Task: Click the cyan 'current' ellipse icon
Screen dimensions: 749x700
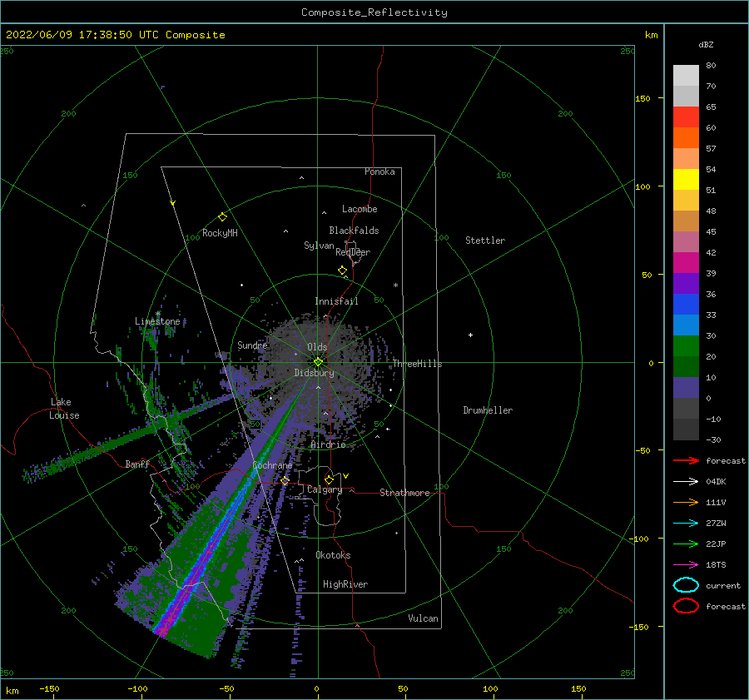Action: point(686,585)
